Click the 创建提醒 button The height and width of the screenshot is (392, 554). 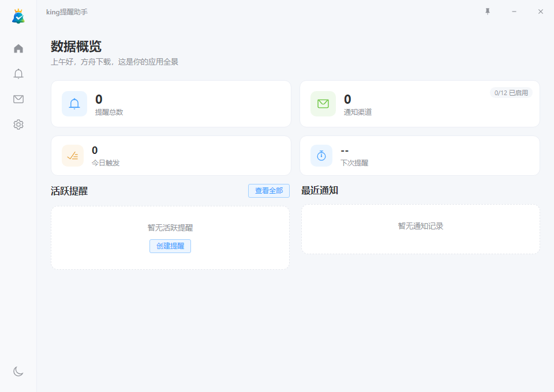point(170,246)
